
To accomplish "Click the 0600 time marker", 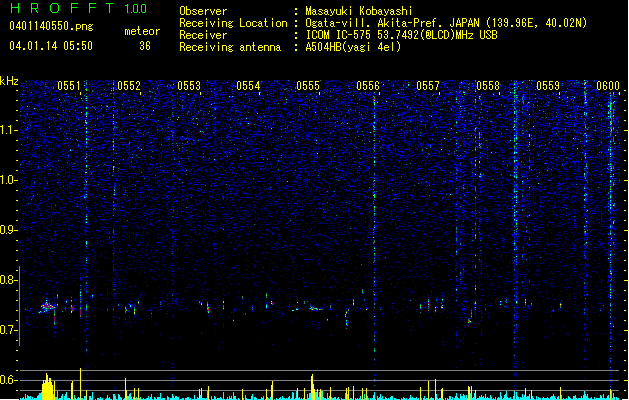I will [x=608, y=86].
